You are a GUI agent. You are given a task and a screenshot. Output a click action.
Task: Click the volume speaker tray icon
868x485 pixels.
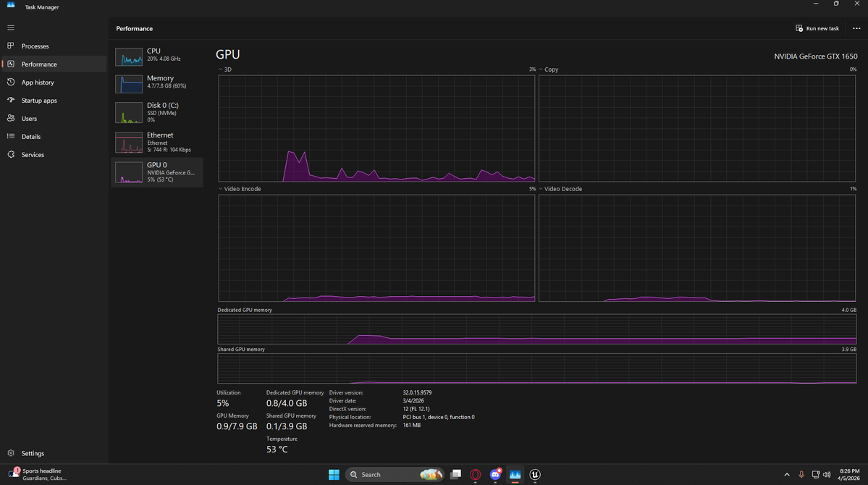827,474
